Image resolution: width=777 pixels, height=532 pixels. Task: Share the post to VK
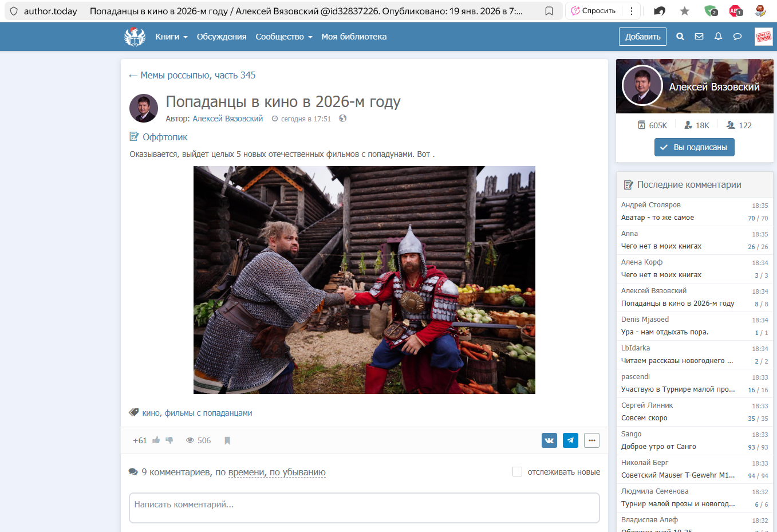(549, 440)
